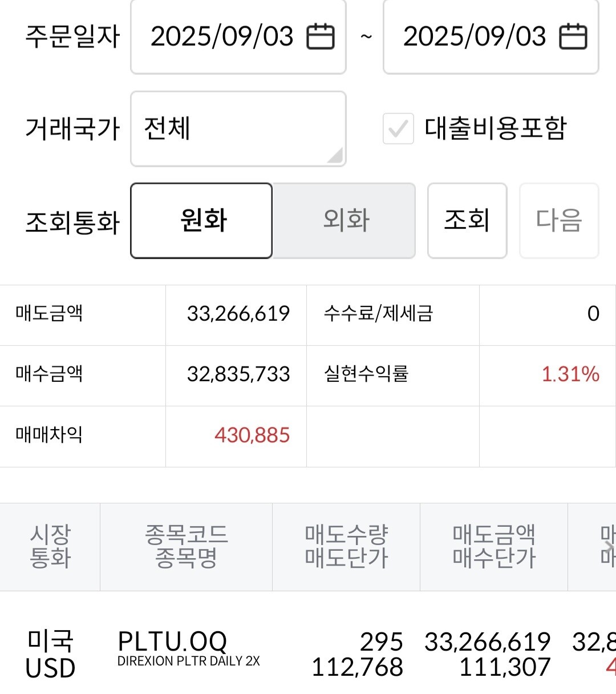
Task: Click the dropdown corner triangle of 거래국가
Action: tap(335, 155)
